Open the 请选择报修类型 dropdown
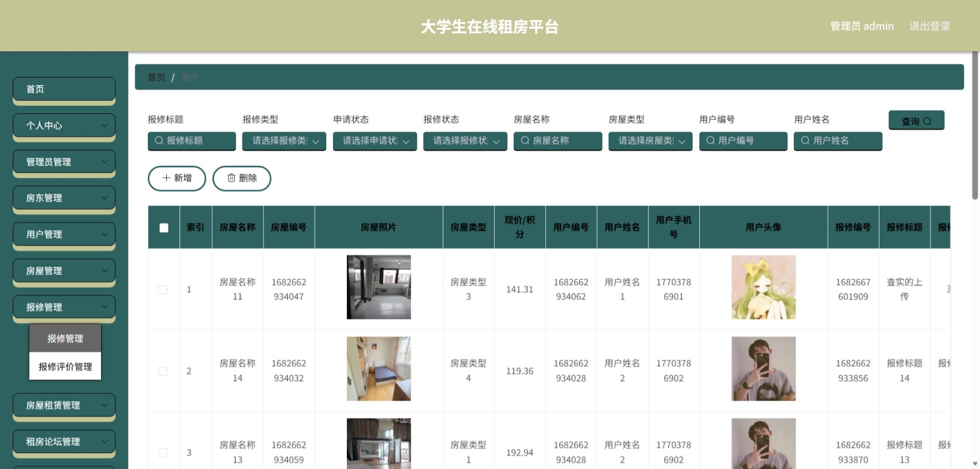The height and width of the screenshot is (469, 980). coord(284,141)
